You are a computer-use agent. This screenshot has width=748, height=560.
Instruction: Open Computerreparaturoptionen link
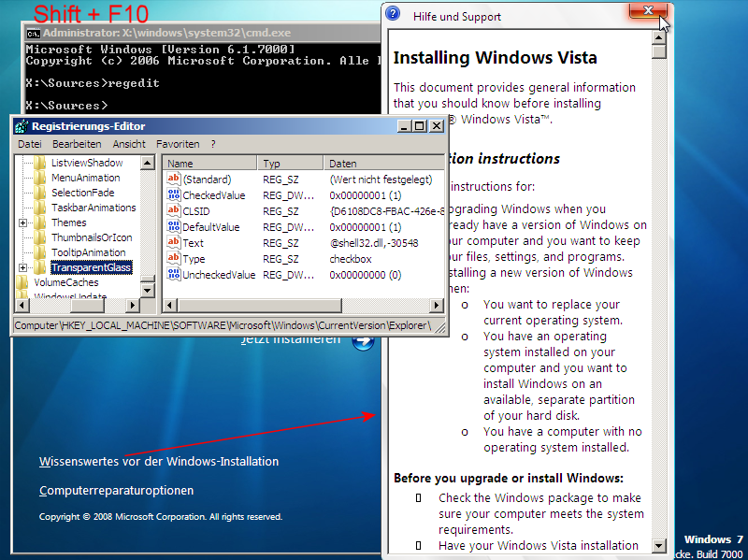(116, 491)
